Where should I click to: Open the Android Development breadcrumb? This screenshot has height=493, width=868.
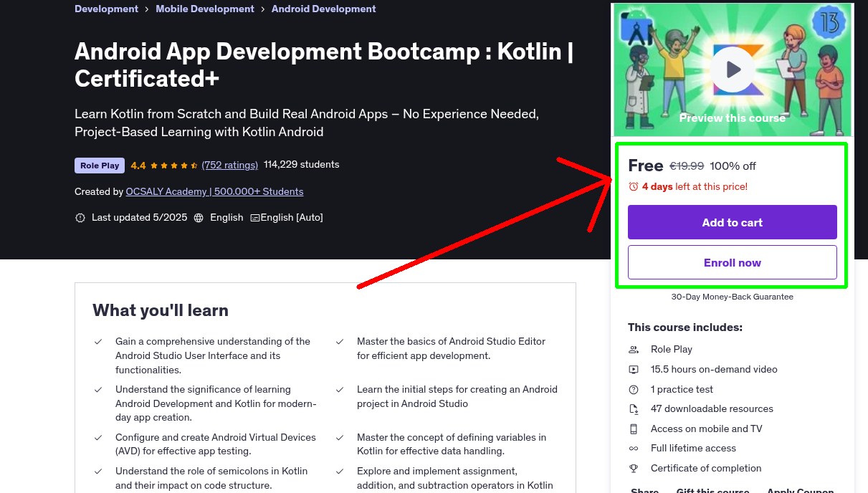pyautogui.click(x=324, y=9)
